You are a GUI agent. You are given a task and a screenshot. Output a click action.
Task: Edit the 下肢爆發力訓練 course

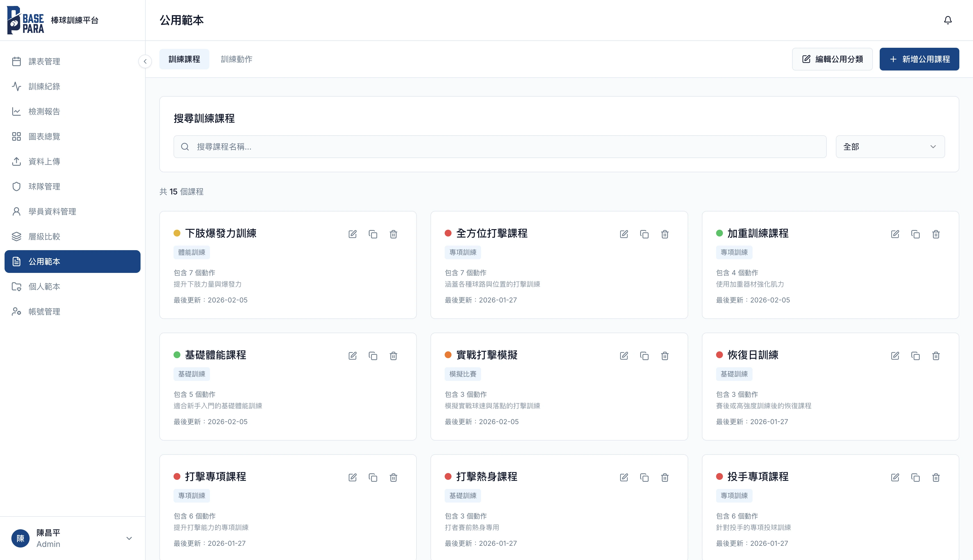[x=352, y=234]
